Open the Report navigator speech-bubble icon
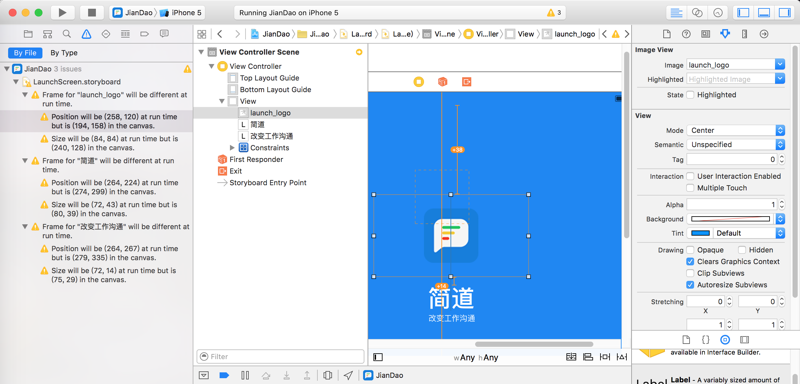 164,34
